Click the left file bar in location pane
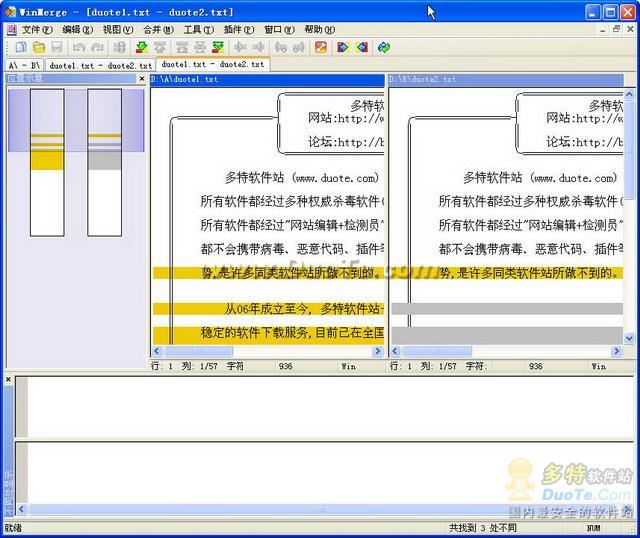This screenshot has height=538, width=640. click(47, 162)
